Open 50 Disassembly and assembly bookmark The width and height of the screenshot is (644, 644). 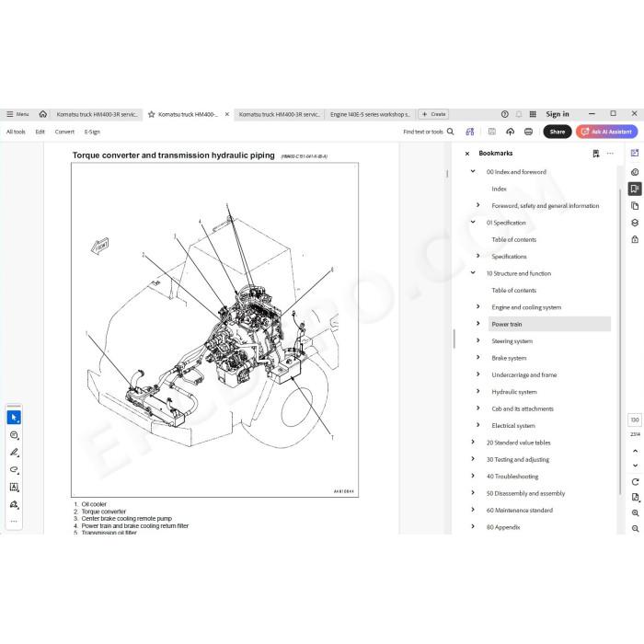[x=525, y=493]
